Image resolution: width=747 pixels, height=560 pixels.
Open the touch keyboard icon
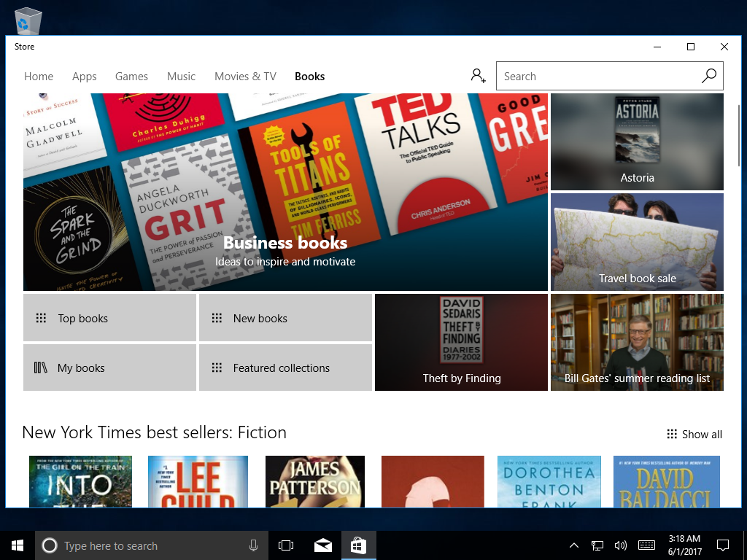[x=646, y=545]
